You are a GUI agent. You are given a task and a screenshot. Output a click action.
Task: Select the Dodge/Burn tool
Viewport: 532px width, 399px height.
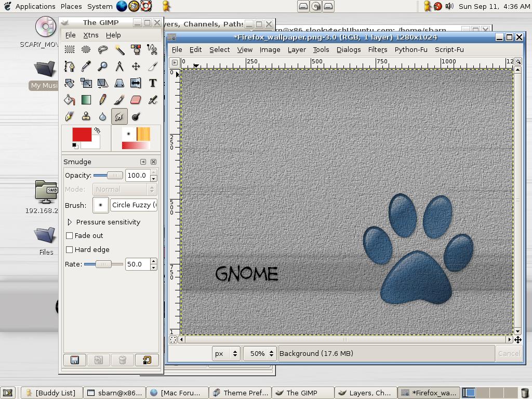(136, 116)
